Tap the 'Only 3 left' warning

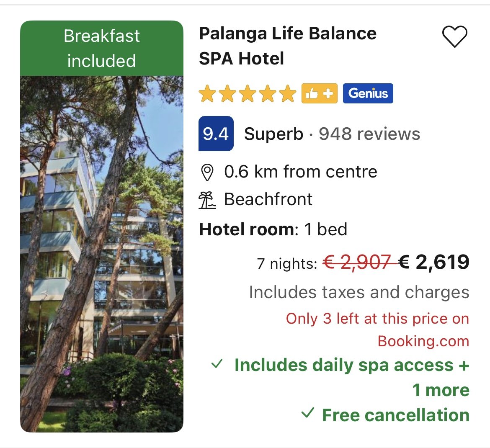click(x=377, y=330)
